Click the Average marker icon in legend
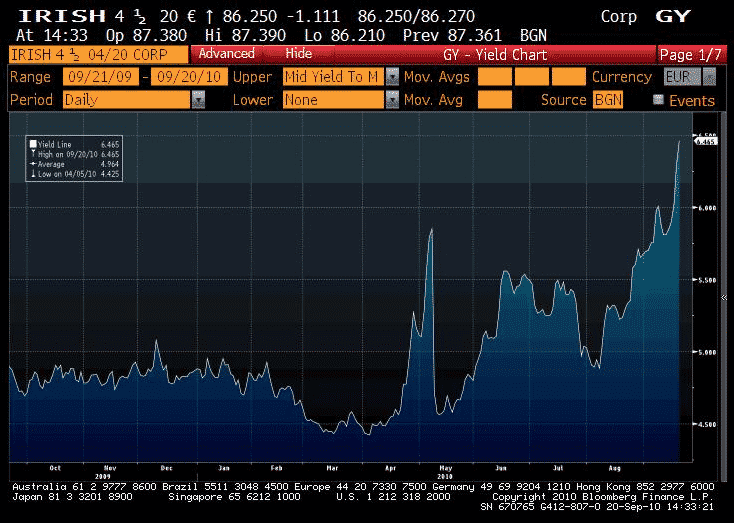 click(x=32, y=164)
